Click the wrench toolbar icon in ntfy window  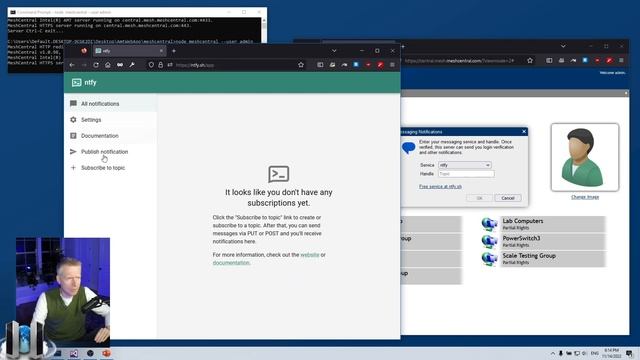point(132,65)
